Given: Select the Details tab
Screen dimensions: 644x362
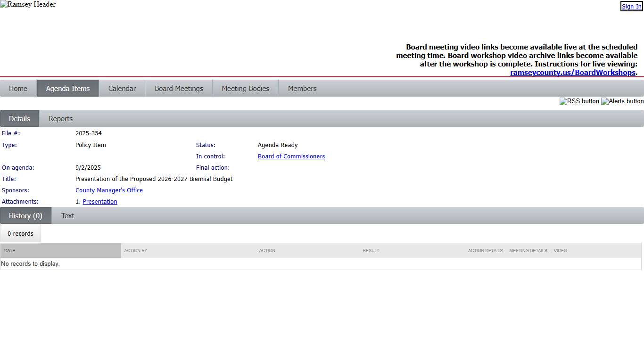Looking at the screenshot, I should [x=19, y=119].
